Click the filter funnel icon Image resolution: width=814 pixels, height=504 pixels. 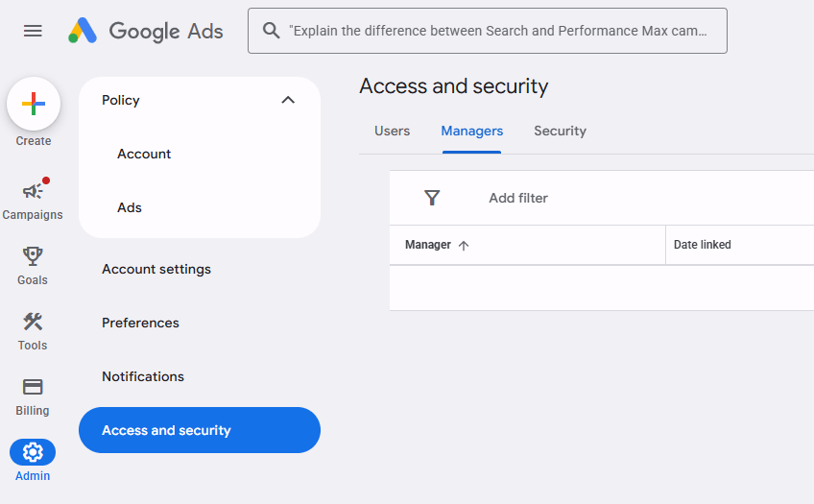tap(432, 198)
